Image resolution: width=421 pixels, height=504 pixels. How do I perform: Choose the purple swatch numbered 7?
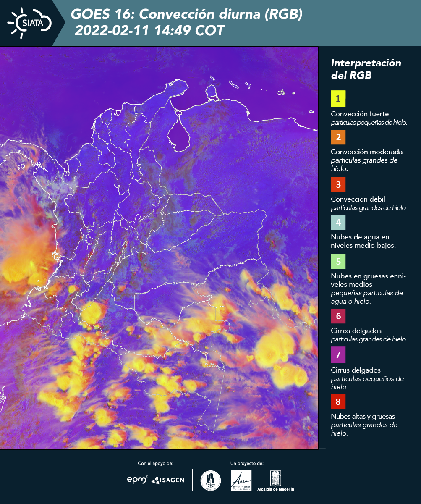pos(338,355)
